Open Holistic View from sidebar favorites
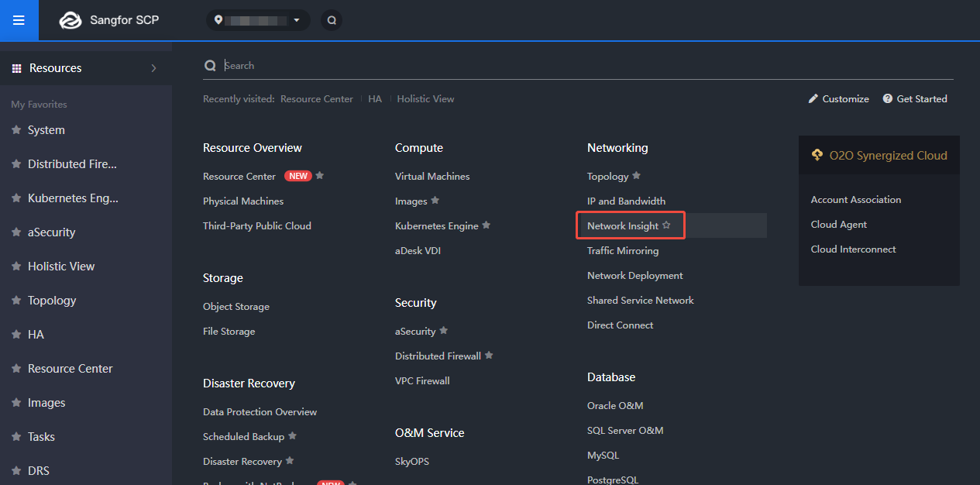Screen dimensions: 980x485 pos(61,266)
